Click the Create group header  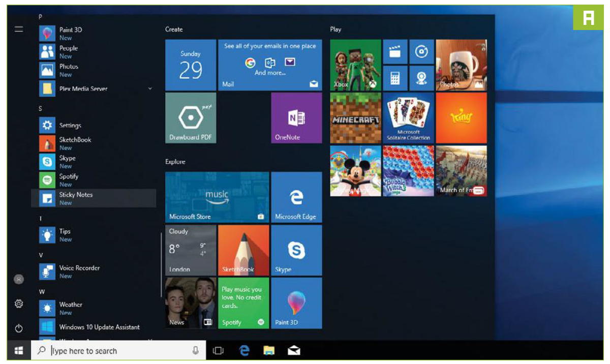(x=174, y=29)
